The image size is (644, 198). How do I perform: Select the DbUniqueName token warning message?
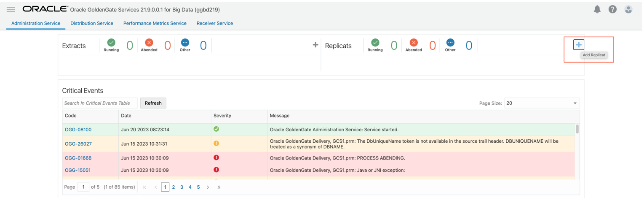(414, 144)
